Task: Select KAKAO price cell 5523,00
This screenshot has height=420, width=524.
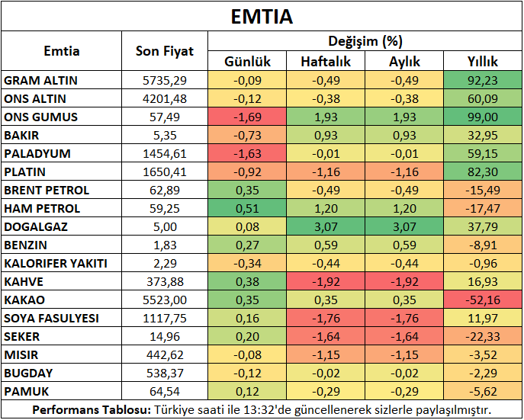Action: (164, 300)
